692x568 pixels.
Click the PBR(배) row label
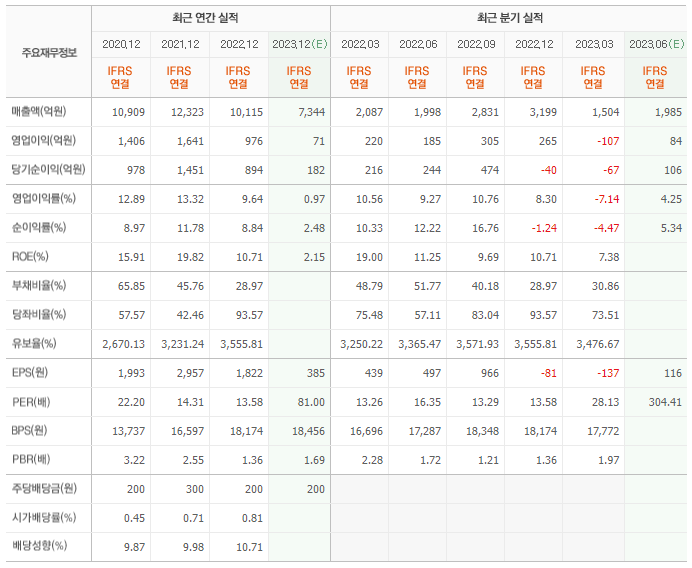[x=31, y=459]
